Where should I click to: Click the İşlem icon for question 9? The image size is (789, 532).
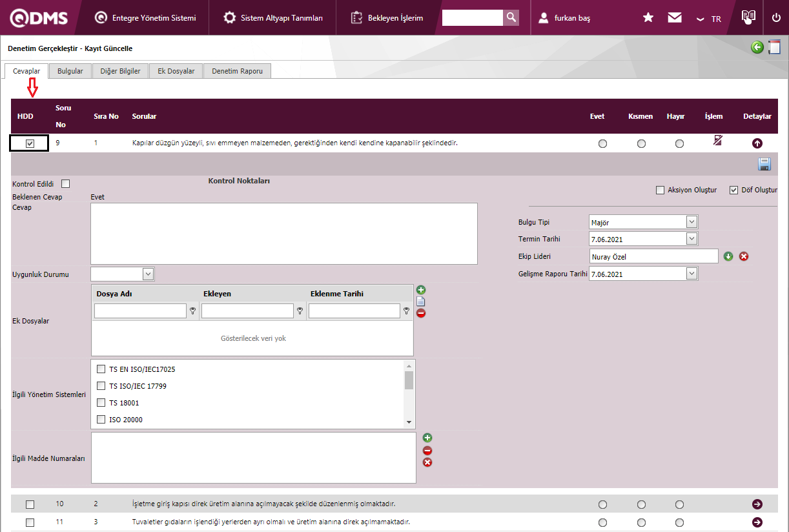point(718,140)
